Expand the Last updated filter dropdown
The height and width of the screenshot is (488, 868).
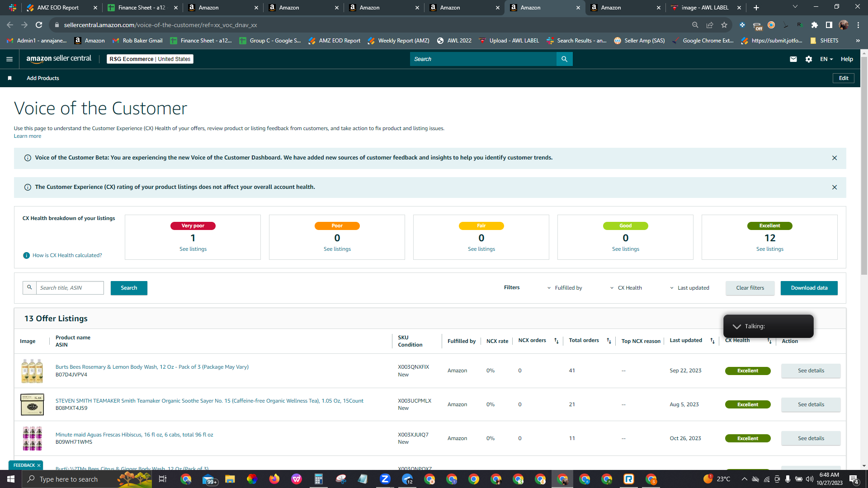pos(689,288)
